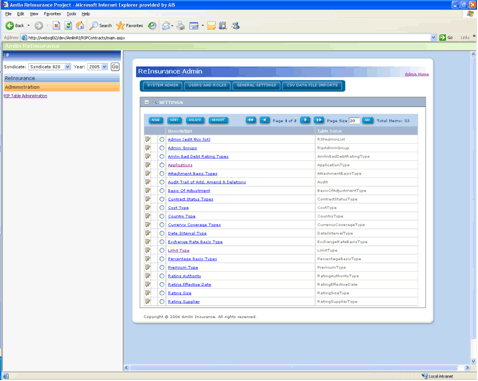Select the radio button for Admin Groups
Screen dimensions: 478x381
(x=162, y=148)
